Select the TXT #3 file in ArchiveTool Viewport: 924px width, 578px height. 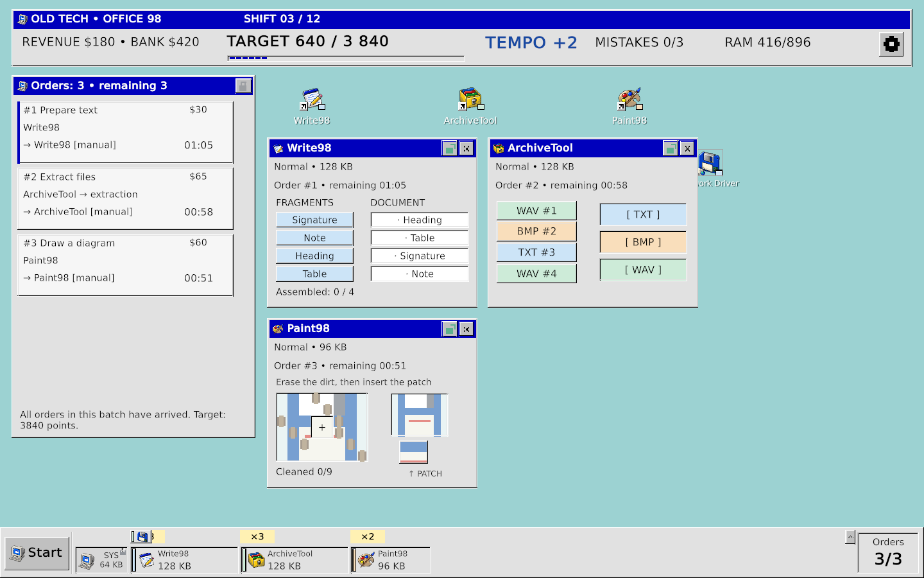536,252
